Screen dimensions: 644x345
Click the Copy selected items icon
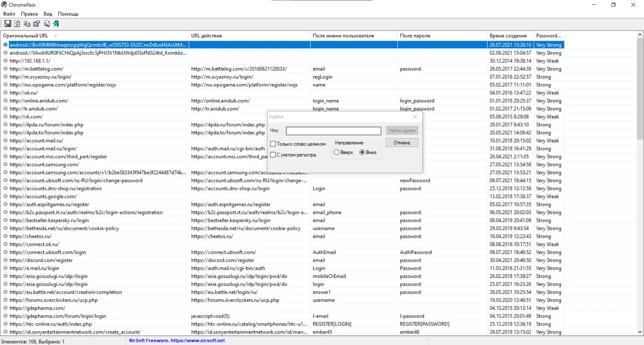[x=27, y=23]
